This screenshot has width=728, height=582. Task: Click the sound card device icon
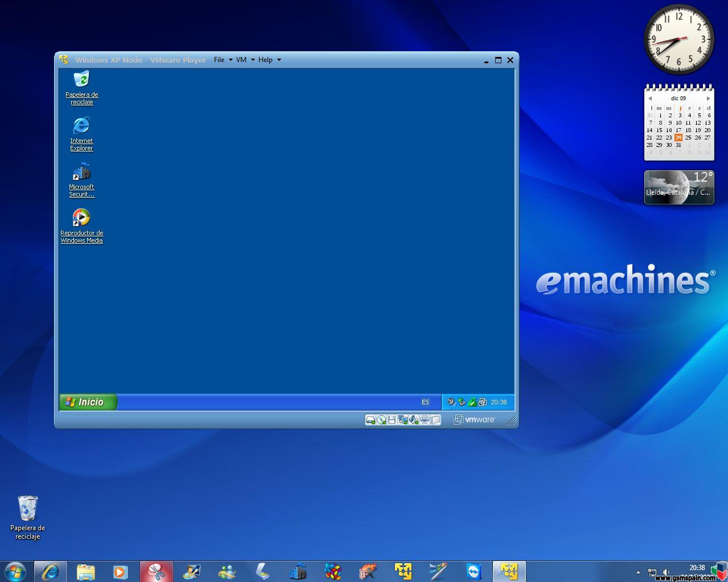[414, 420]
